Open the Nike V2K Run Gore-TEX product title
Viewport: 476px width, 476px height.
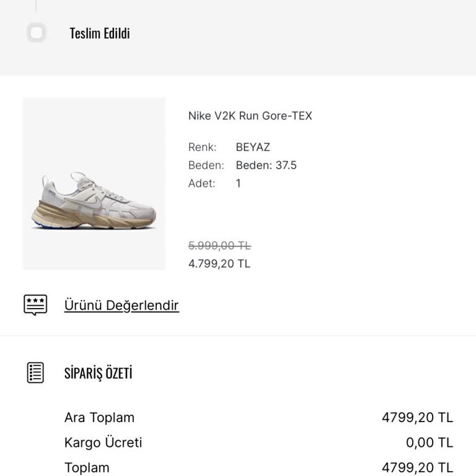click(x=250, y=116)
